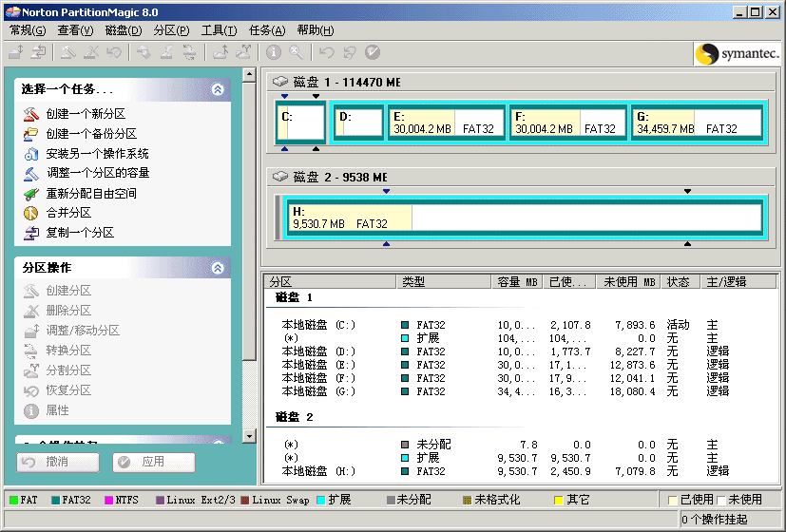Open the 分区(P) menu

pyautogui.click(x=171, y=30)
